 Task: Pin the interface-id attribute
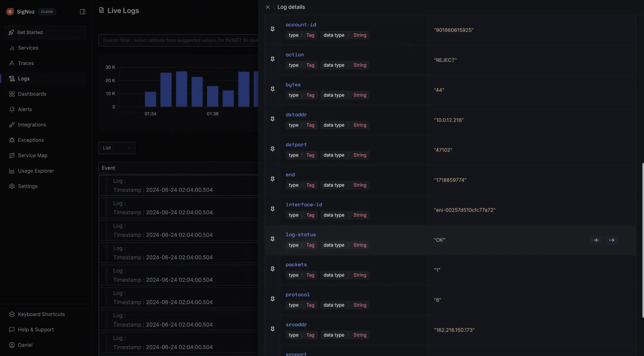(x=272, y=209)
